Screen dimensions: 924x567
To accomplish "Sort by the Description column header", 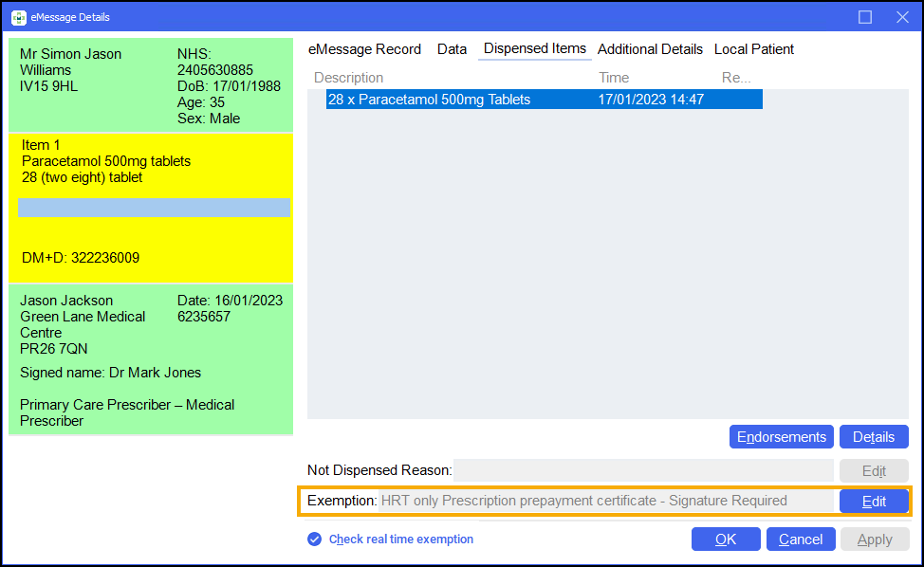I will [x=349, y=78].
